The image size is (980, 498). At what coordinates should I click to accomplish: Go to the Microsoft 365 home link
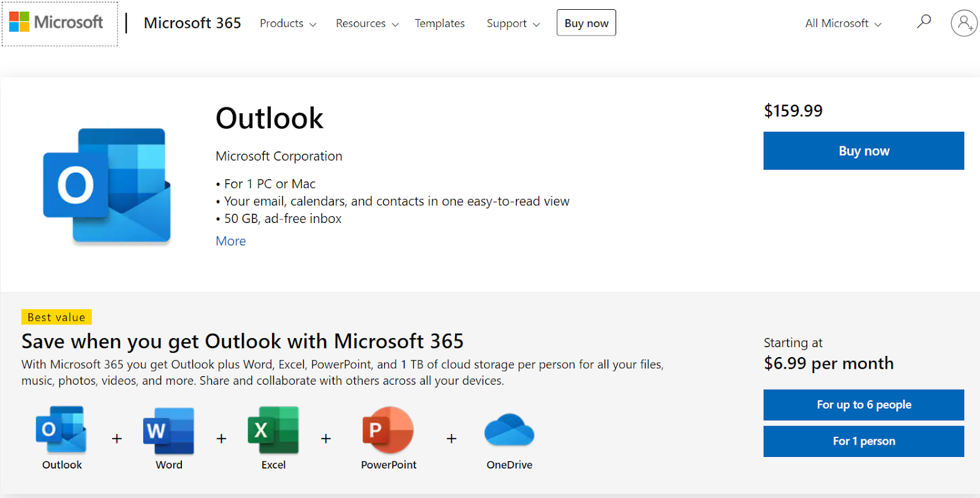[x=192, y=23]
